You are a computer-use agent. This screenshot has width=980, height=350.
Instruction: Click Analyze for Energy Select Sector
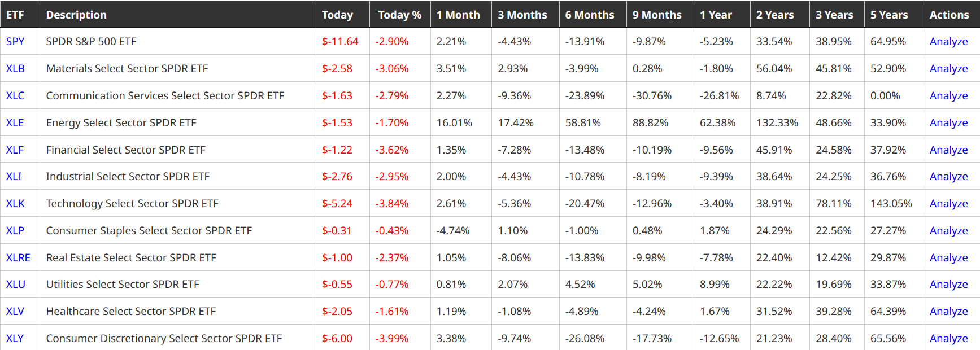pyautogui.click(x=948, y=123)
